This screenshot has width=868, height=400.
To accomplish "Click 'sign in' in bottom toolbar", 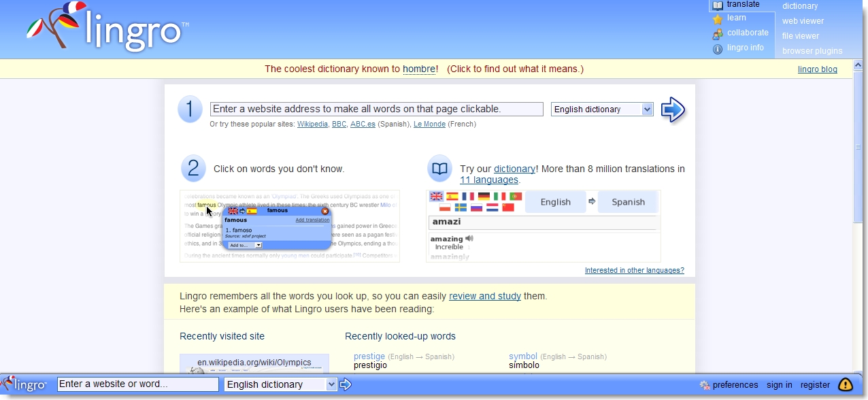I will tap(780, 385).
